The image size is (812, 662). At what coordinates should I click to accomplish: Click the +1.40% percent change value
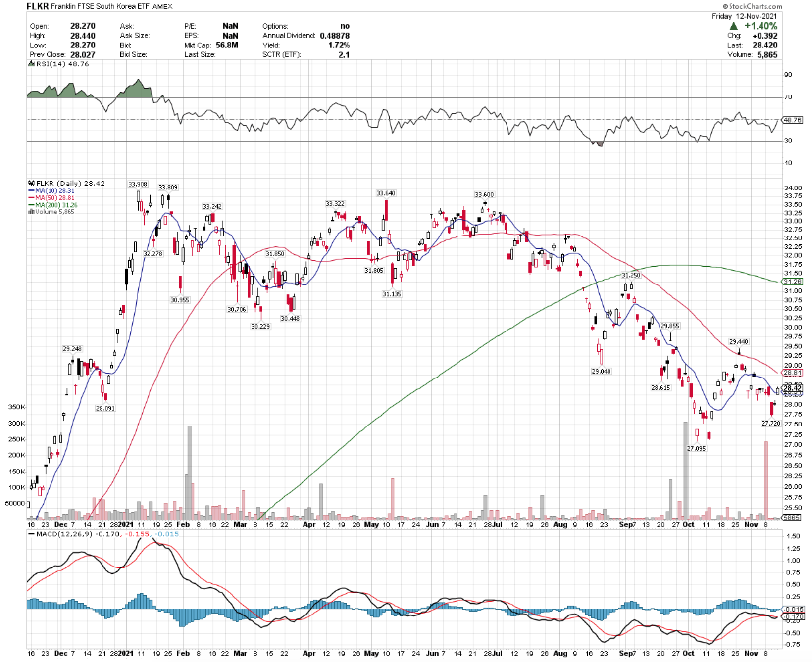(761, 26)
